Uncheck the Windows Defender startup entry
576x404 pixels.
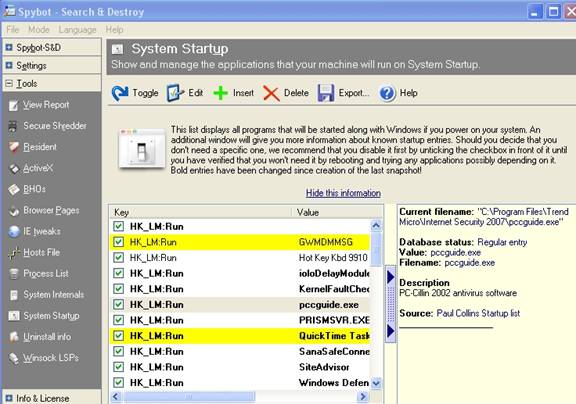(x=118, y=383)
